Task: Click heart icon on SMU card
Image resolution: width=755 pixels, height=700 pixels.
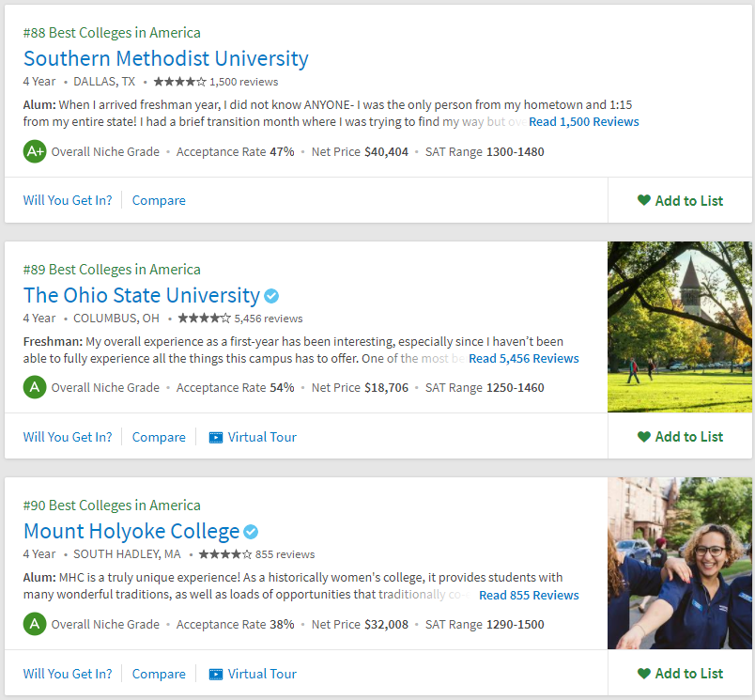Action: pyautogui.click(x=644, y=200)
